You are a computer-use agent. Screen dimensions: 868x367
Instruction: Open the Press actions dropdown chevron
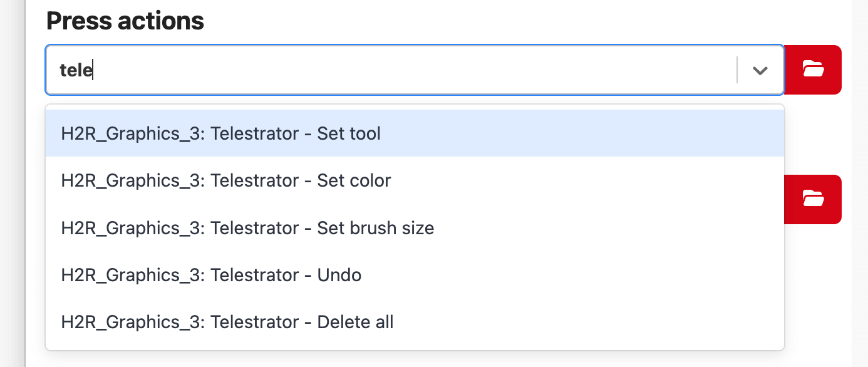[760, 70]
